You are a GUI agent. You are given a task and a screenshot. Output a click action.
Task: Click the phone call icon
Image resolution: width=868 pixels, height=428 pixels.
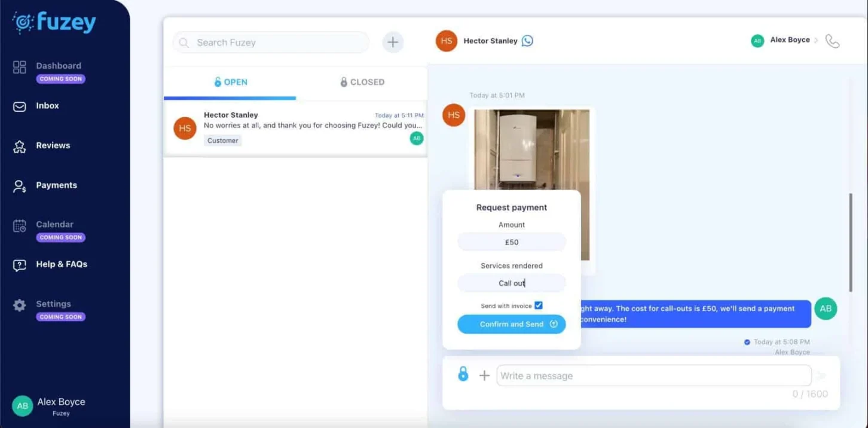coord(832,41)
